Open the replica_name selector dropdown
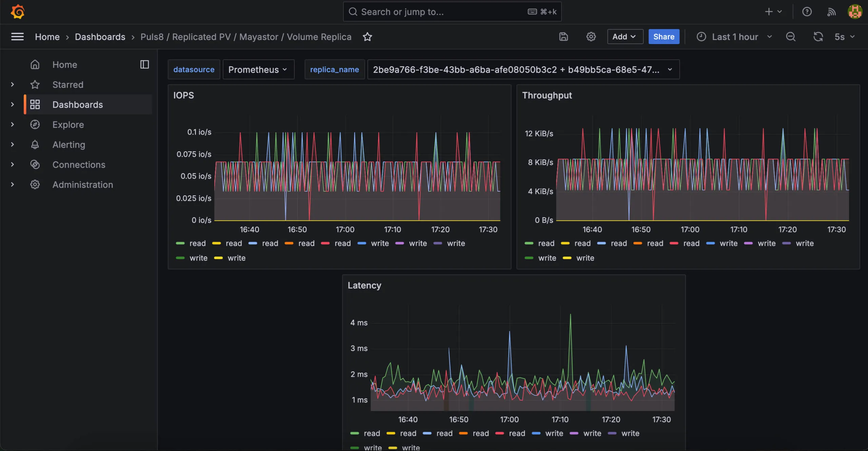Screen dimensions: 868x451 click(522, 70)
